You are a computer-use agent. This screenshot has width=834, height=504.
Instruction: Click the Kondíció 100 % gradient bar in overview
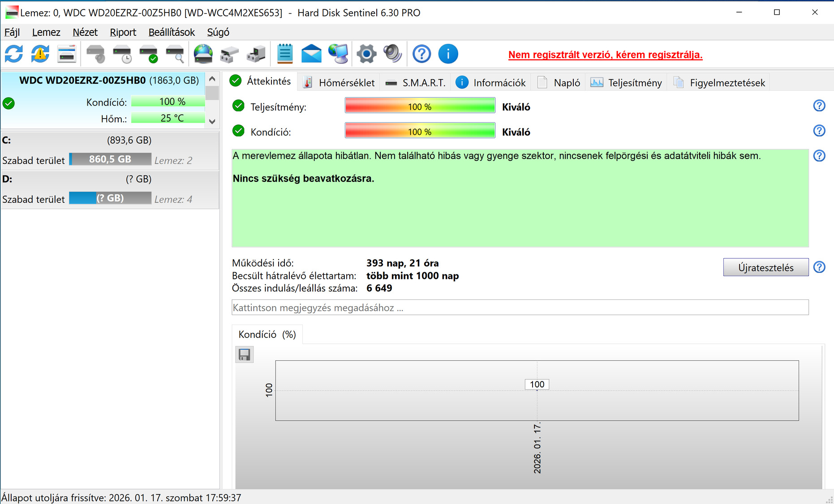(x=420, y=131)
